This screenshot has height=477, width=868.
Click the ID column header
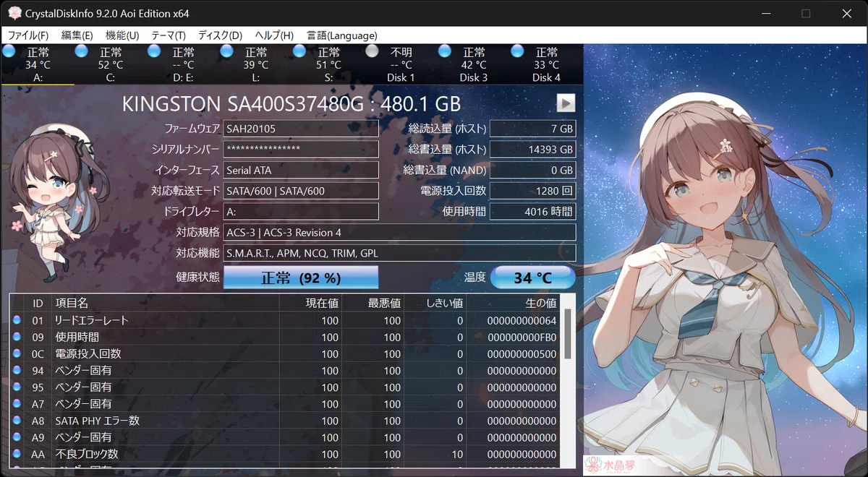pos(38,303)
